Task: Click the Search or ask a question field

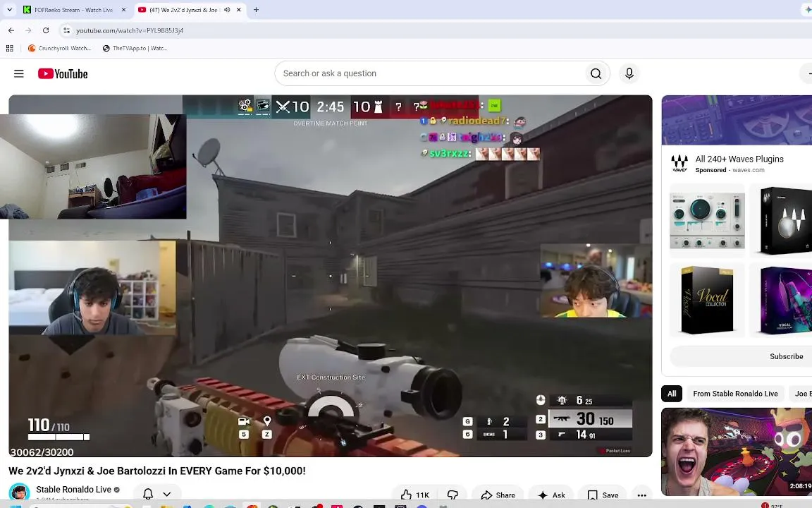Action: (430, 73)
